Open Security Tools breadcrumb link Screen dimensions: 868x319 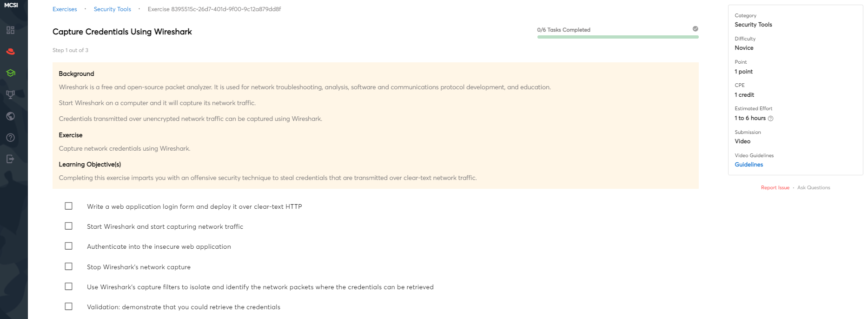(113, 9)
